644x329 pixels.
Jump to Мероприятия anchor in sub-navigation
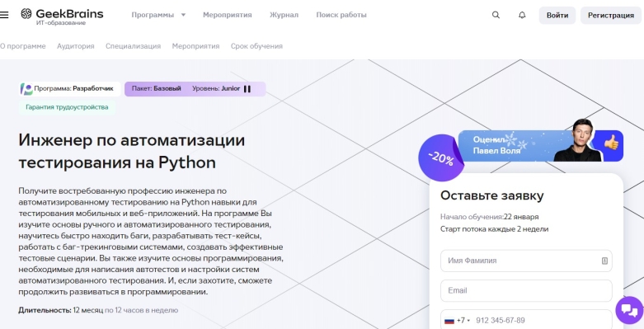pos(195,46)
